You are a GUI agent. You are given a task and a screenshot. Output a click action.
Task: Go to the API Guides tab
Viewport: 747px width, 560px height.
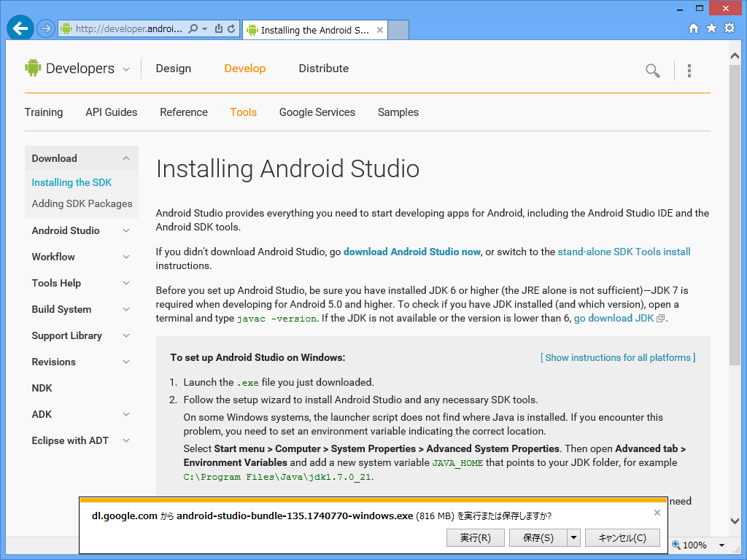coord(112,112)
